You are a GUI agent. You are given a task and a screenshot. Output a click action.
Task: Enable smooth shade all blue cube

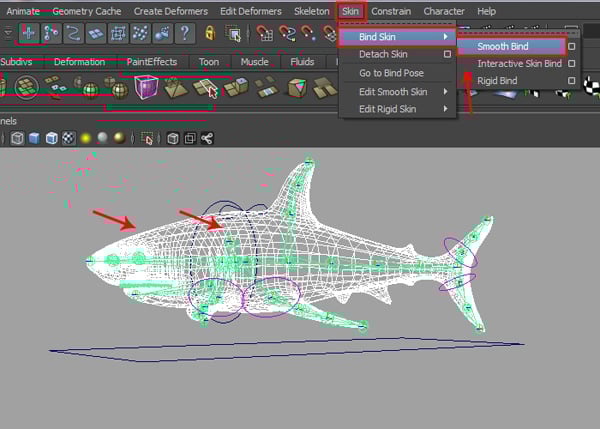34,138
